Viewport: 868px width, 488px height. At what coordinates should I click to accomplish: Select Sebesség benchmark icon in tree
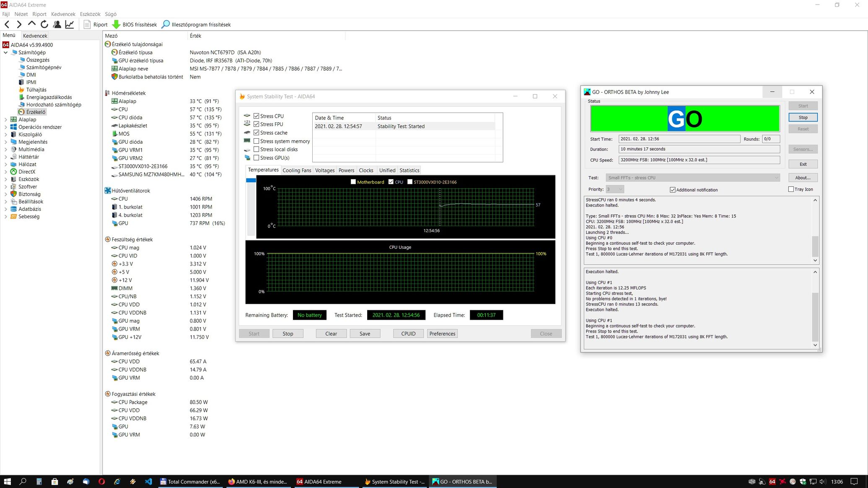[x=13, y=217]
